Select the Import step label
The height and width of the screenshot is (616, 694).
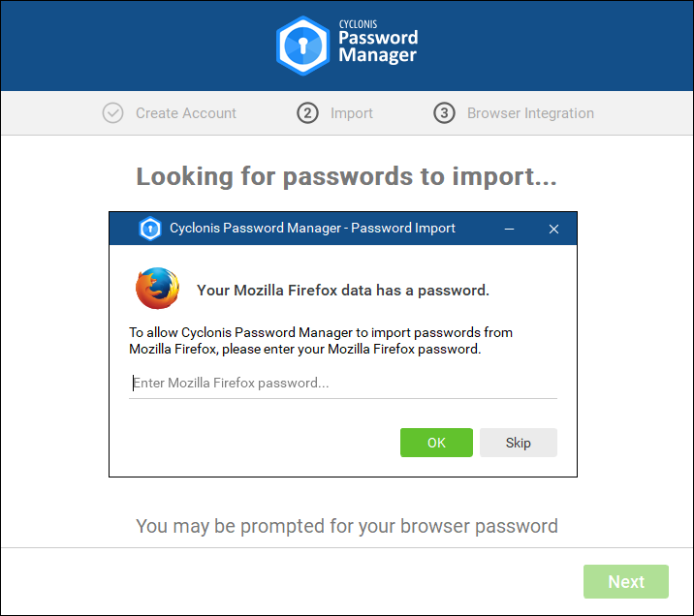coord(351,113)
